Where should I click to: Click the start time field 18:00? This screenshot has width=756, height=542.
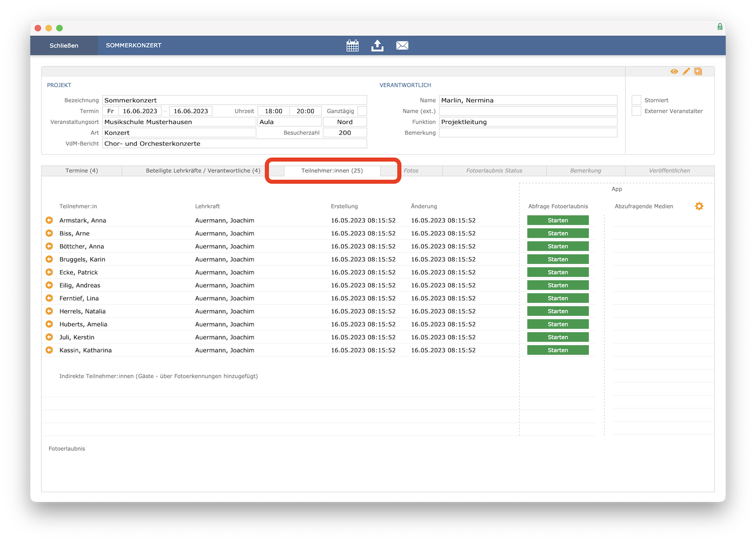click(x=274, y=111)
